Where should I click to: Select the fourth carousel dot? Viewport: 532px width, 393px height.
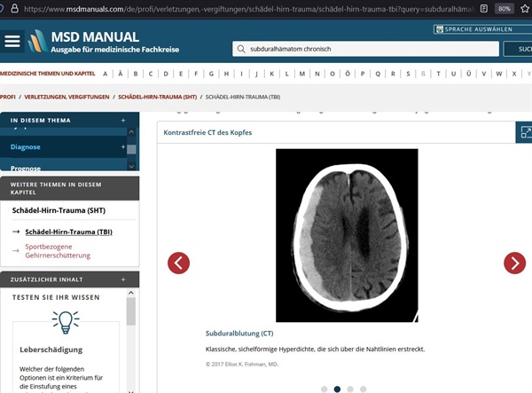point(363,389)
